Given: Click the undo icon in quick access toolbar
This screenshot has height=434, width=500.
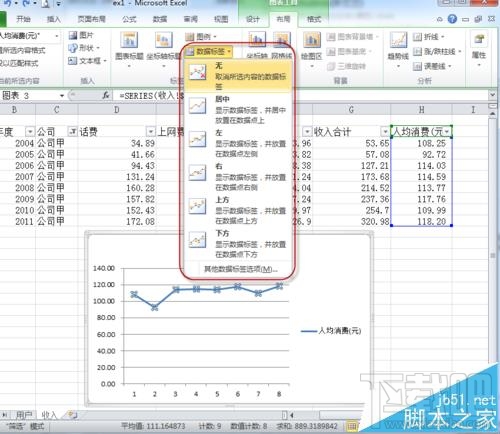Looking at the screenshot, I should [x=7, y=3].
